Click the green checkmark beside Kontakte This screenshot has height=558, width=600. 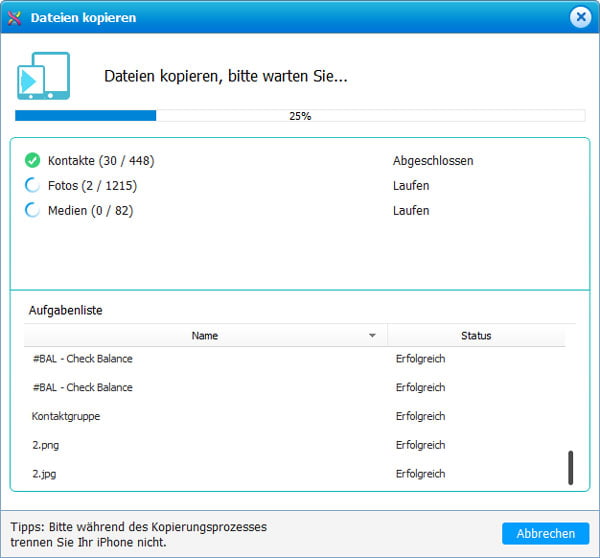point(32,160)
